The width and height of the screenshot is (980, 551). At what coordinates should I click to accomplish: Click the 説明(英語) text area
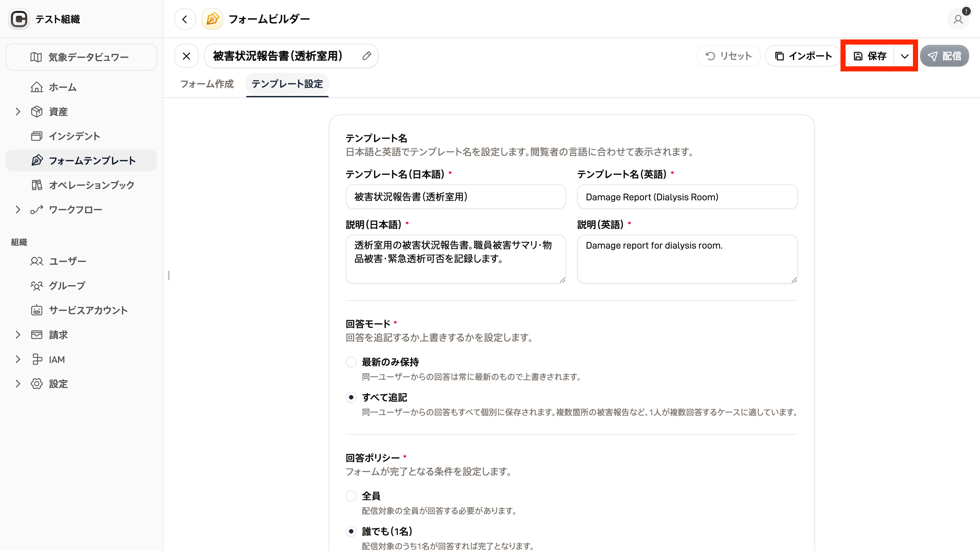coord(687,259)
